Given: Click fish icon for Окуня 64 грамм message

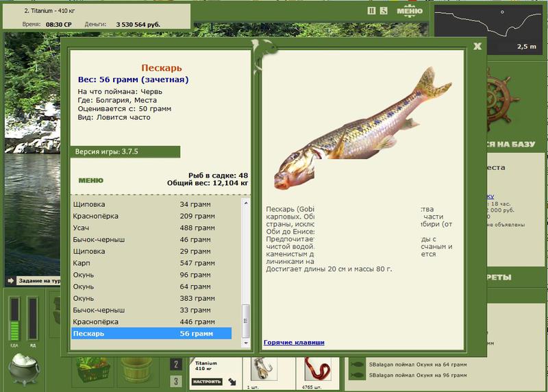Looking at the screenshot, I should coord(356,365).
